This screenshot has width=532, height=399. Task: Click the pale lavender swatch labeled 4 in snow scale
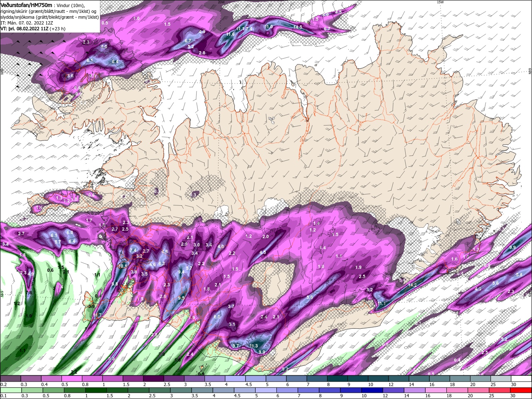point(235,379)
